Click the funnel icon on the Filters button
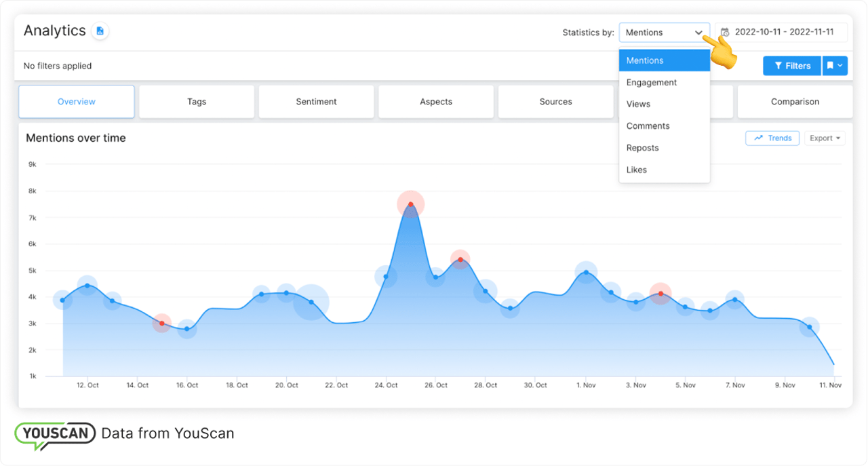This screenshot has height=466, width=868. (x=780, y=66)
